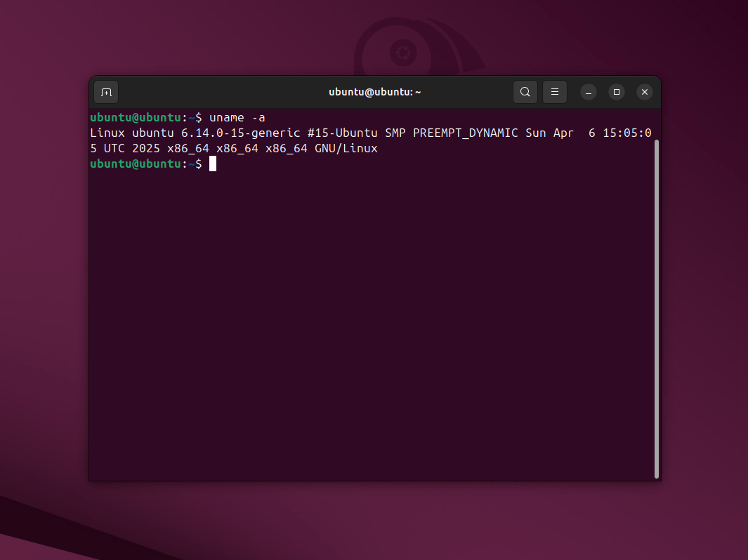Click 'PREEMPT_DYNAMIC' in the output
Viewport: 748px width, 560px height.
tap(465, 133)
